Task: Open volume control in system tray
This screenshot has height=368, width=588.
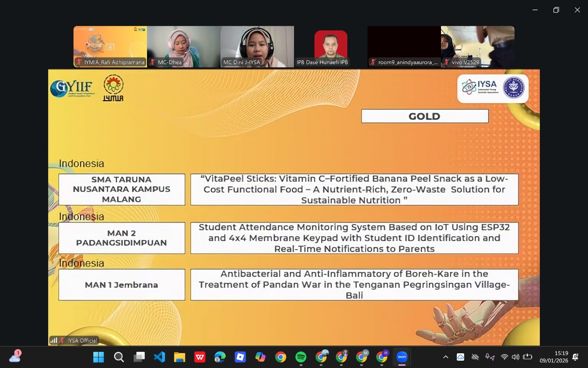Action: (516, 357)
